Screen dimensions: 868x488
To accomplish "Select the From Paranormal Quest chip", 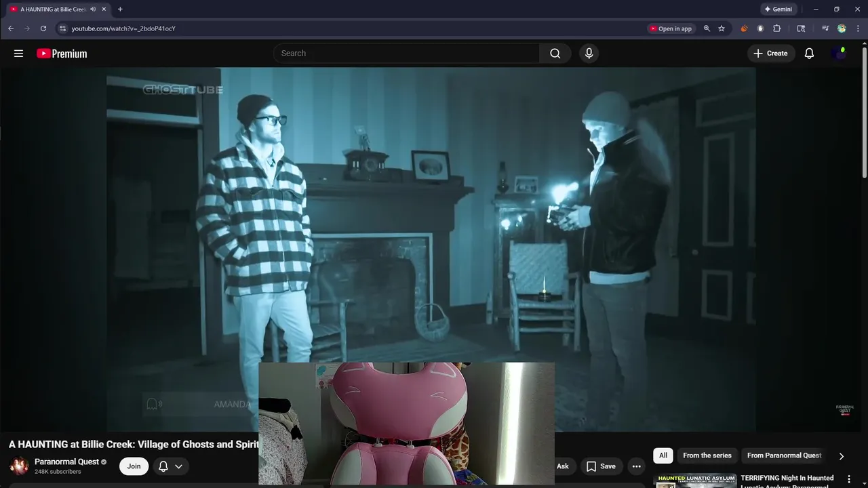I will pos(785,455).
